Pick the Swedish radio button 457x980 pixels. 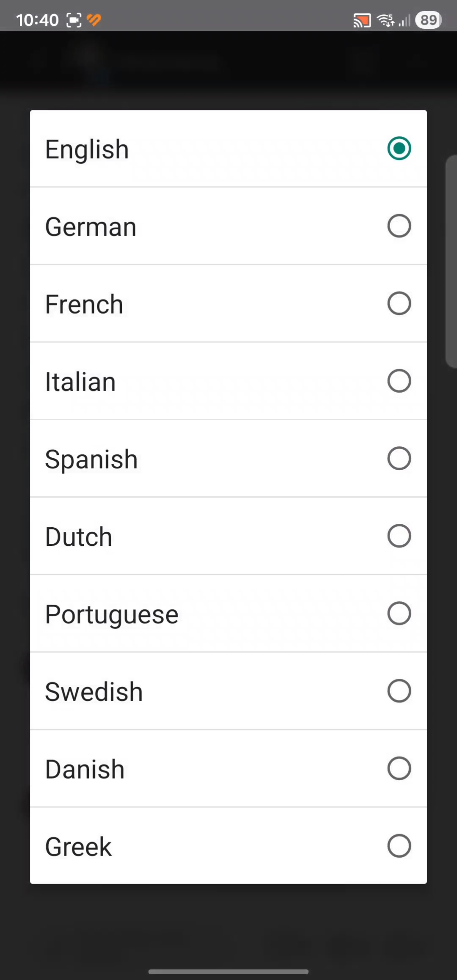[x=399, y=691]
